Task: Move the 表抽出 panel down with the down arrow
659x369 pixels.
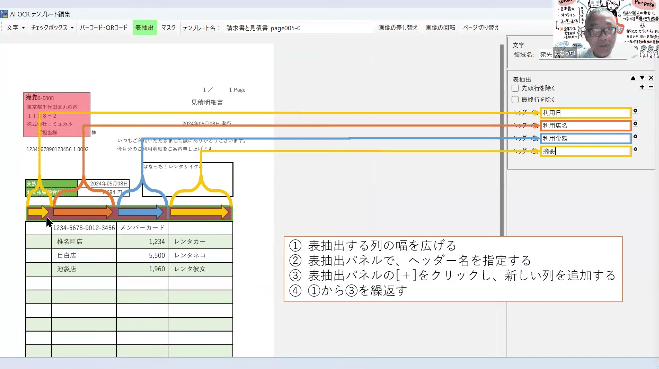Action: [642, 78]
